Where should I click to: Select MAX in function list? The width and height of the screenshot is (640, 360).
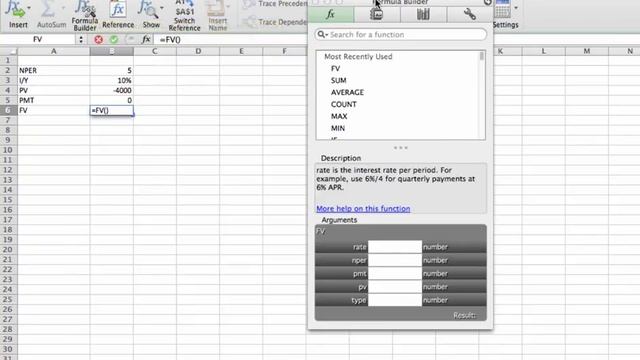click(339, 116)
